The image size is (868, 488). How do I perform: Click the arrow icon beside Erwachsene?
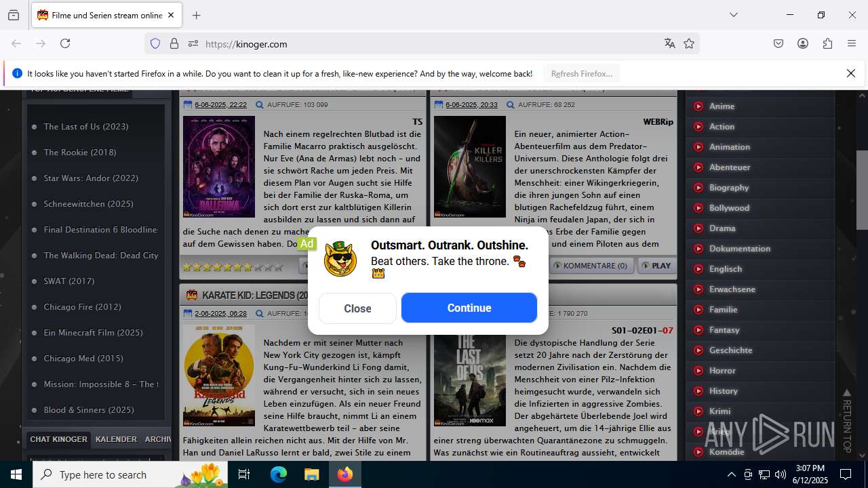[698, 289]
